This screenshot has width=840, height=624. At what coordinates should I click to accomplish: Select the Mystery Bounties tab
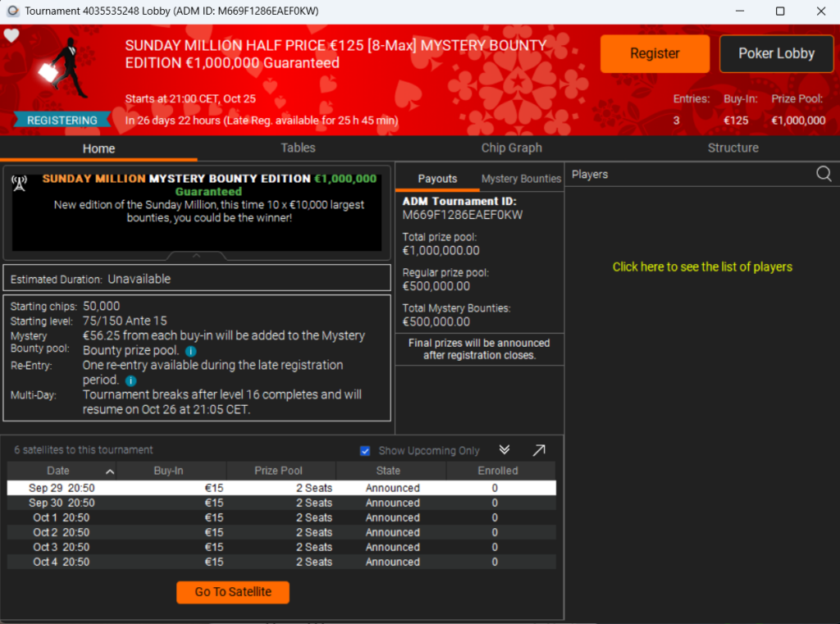(521, 179)
